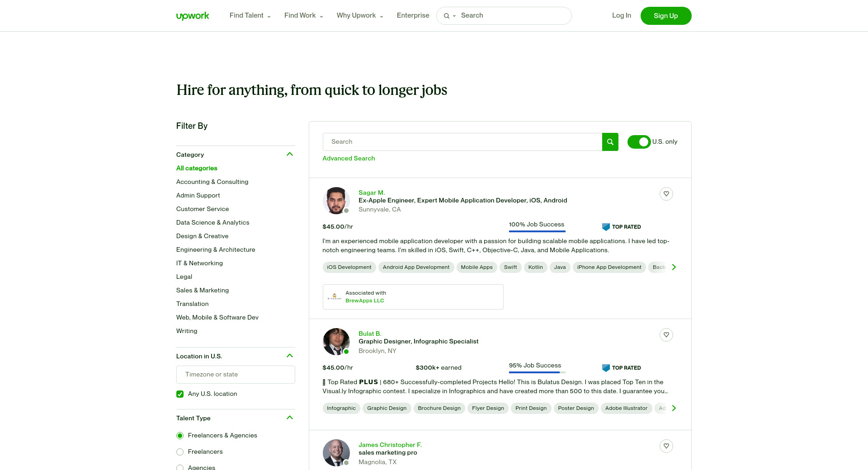Screen dimensions: 868x470
Task: Save Sagar M. with the heart icon
Action: click(666, 194)
